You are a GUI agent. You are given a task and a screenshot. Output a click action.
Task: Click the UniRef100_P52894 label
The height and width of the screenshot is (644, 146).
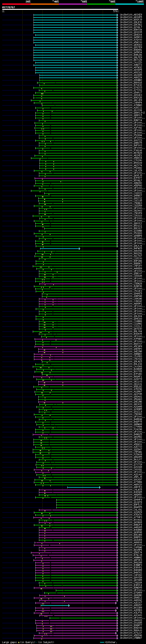pyautogui.click(x=131, y=135)
